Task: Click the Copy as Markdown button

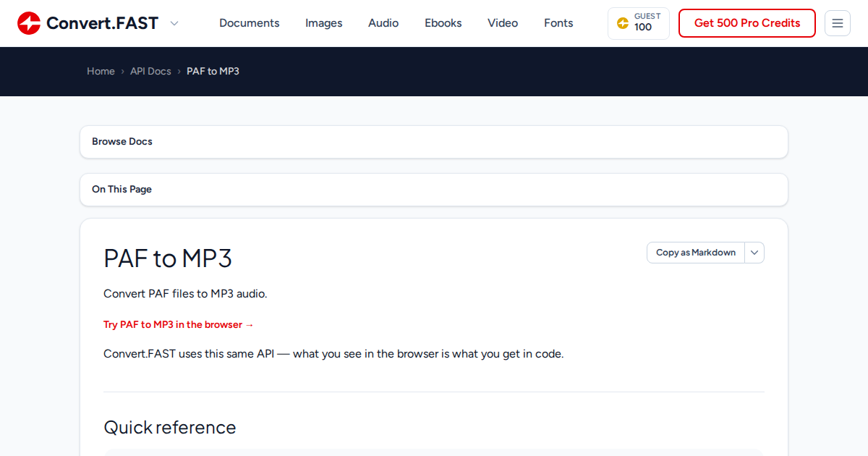Action: 696,253
